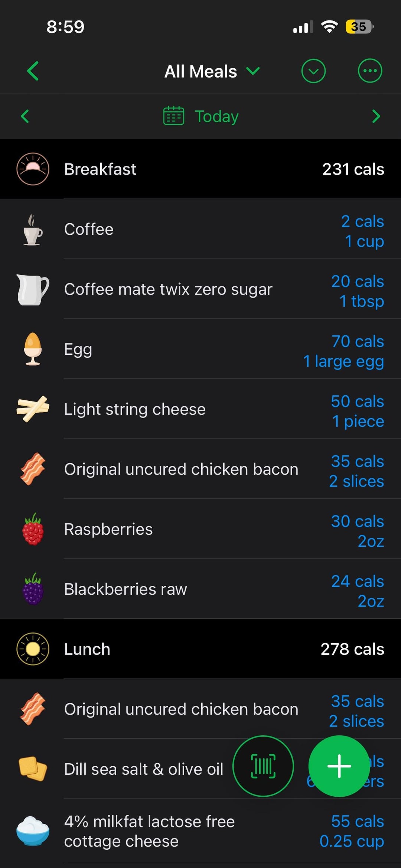Go to the next day

coord(376,116)
